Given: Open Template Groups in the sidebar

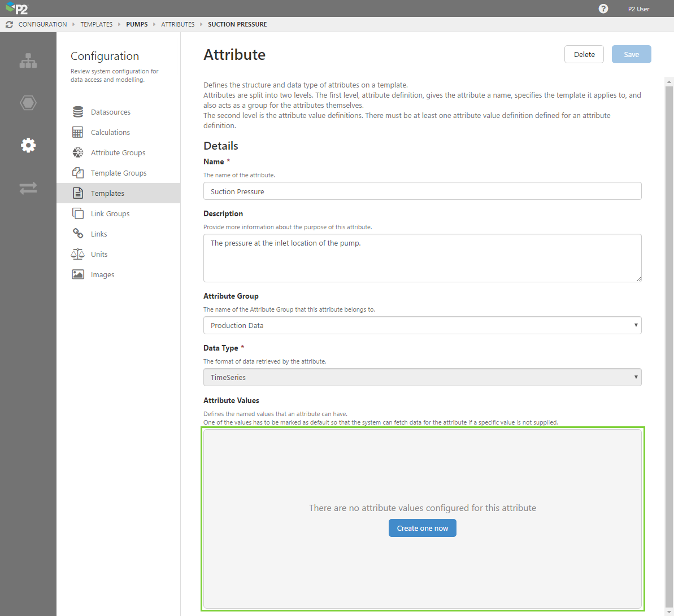Looking at the screenshot, I should 119,173.
